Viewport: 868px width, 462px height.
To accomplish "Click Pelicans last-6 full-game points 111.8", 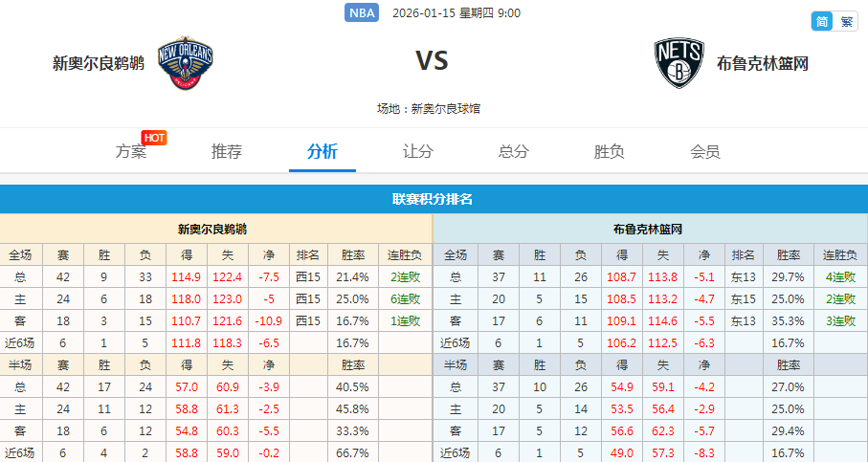I will [187, 343].
